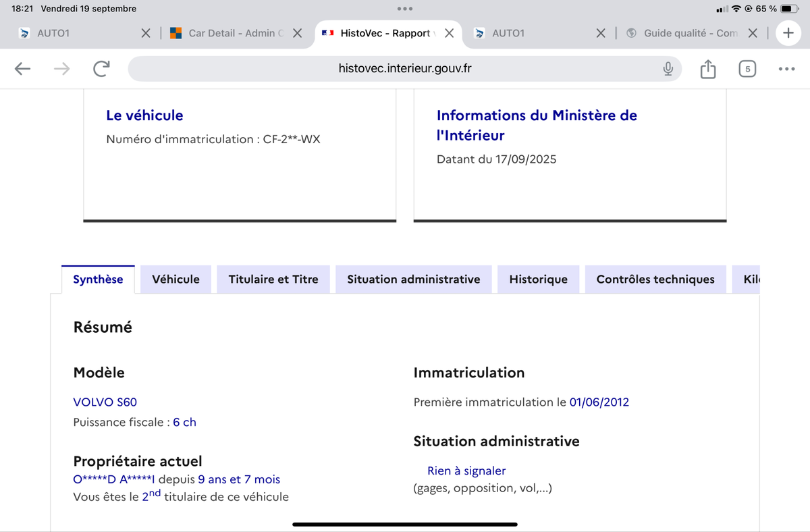Close the Guide qualité tab

click(x=753, y=33)
